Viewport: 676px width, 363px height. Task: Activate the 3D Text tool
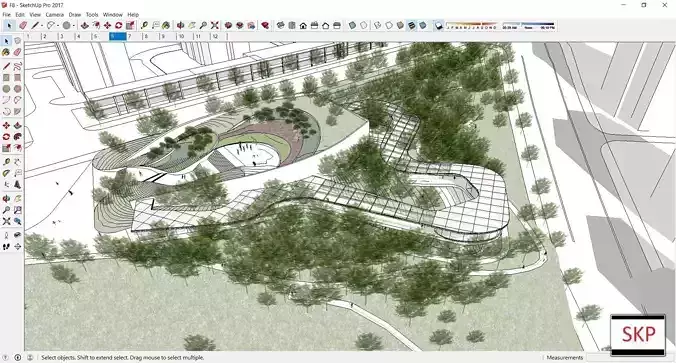click(17, 185)
